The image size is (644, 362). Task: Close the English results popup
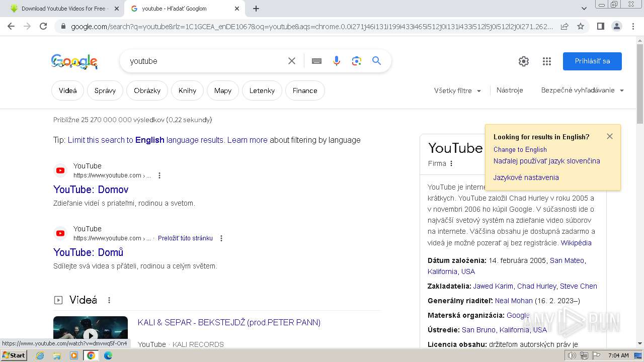pyautogui.click(x=610, y=136)
